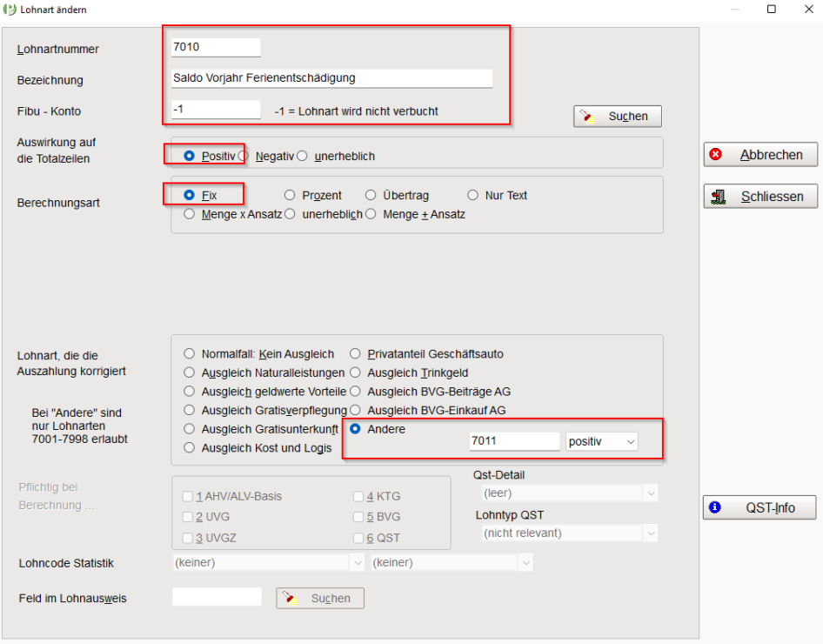
Task: Click into the Bezeichnung text field
Action: click(x=331, y=78)
